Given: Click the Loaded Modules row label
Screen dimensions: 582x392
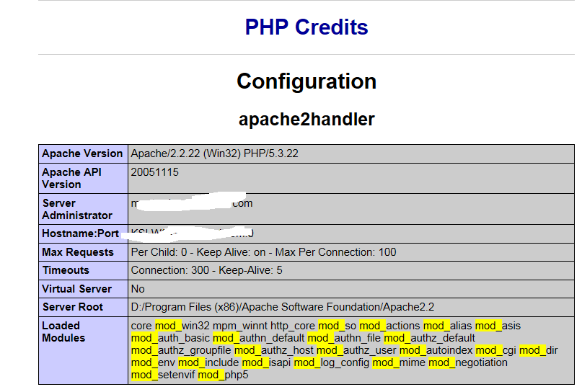Looking at the screenshot, I should pyautogui.click(x=63, y=332).
